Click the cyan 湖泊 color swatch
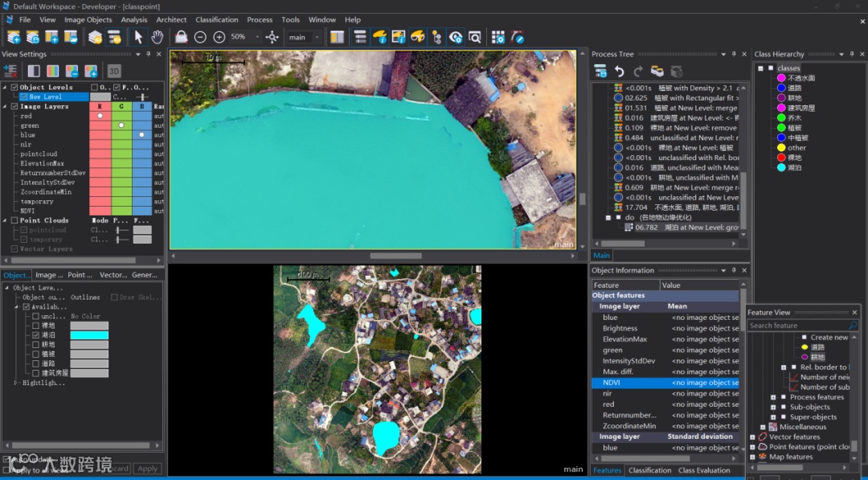868x480 pixels. point(88,335)
